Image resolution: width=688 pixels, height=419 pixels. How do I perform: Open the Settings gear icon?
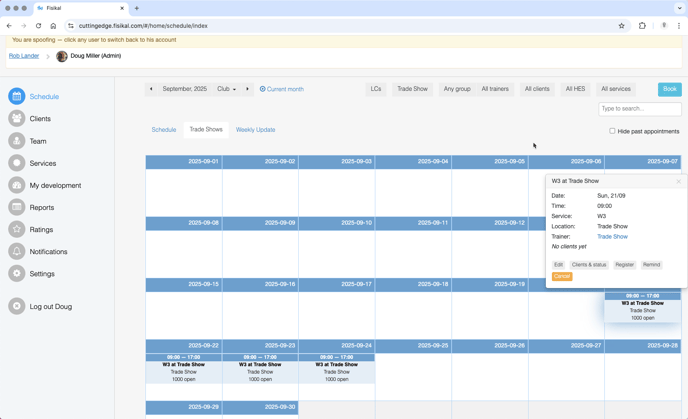17,273
